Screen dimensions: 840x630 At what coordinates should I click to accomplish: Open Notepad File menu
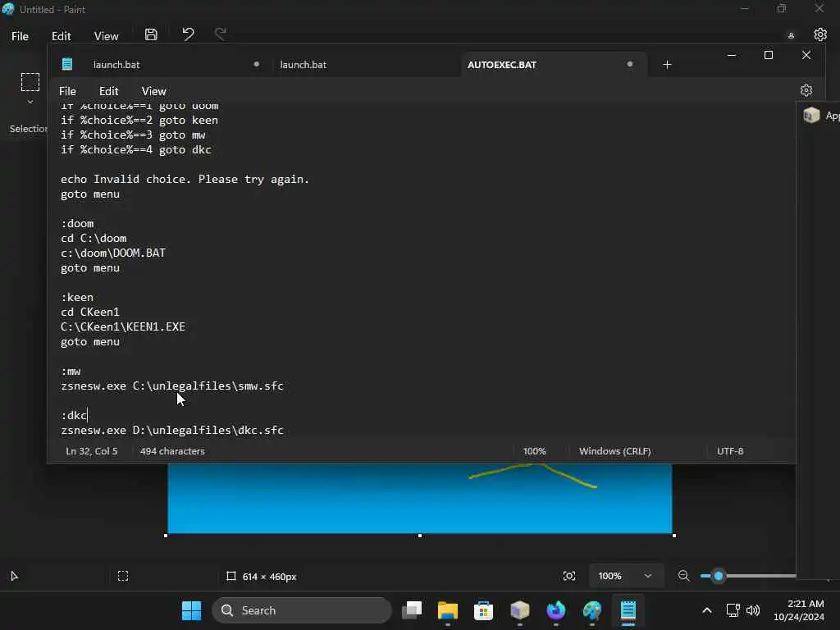(x=67, y=91)
